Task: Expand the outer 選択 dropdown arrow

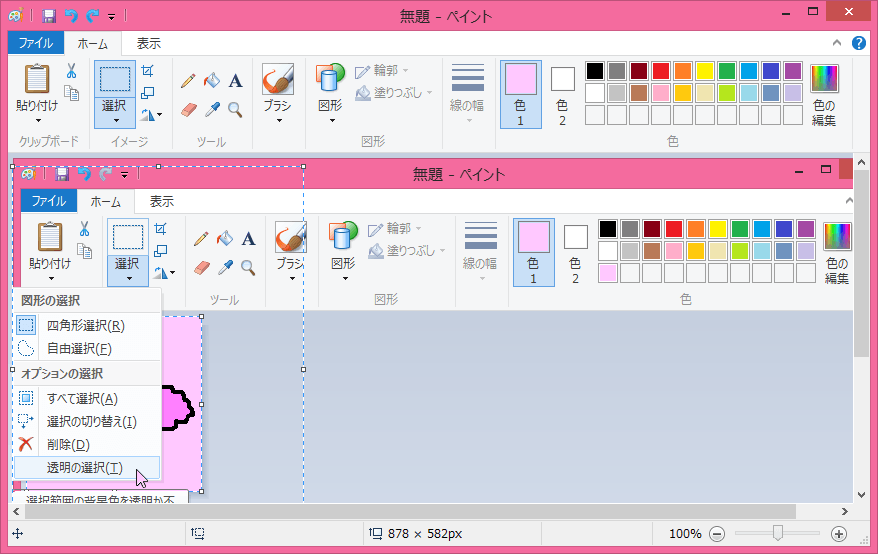Action: (x=116, y=120)
